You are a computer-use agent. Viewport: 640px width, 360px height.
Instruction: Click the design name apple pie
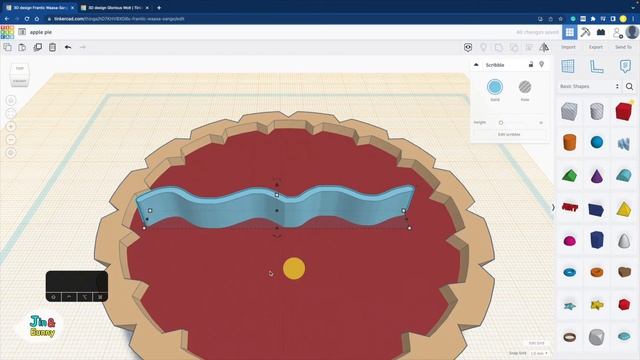pos(41,32)
